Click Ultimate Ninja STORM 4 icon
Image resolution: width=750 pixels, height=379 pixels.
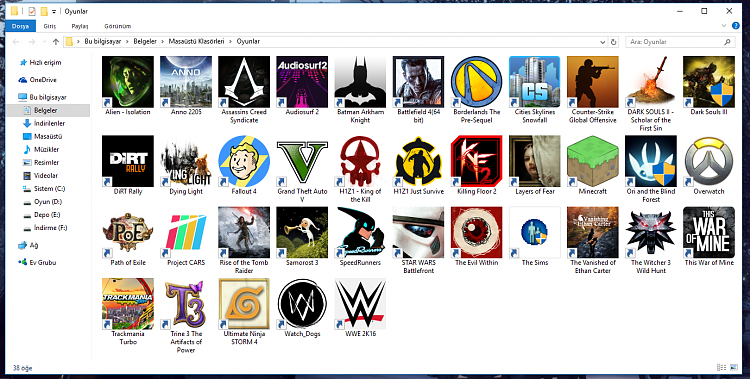pos(244,304)
